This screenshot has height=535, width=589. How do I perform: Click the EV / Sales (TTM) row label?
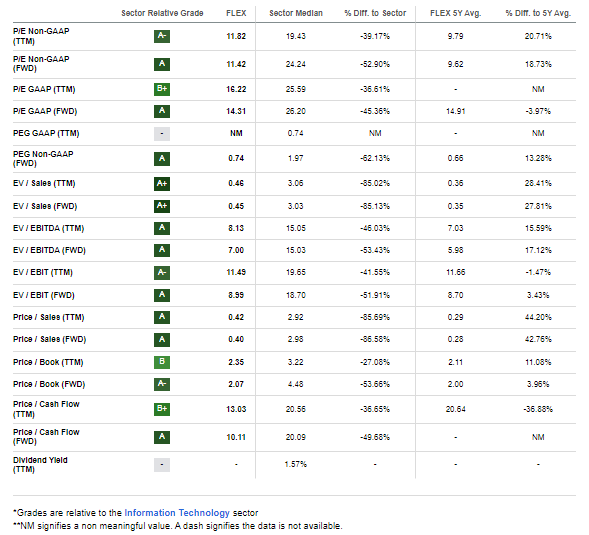pyautogui.click(x=44, y=183)
